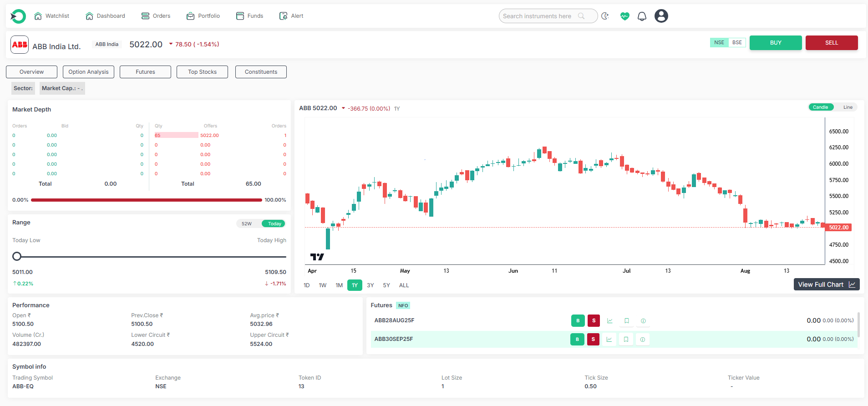Image resolution: width=868 pixels, height=406 pixels.
Task: Switch chart type to Line
Action: tap(848, 107)
